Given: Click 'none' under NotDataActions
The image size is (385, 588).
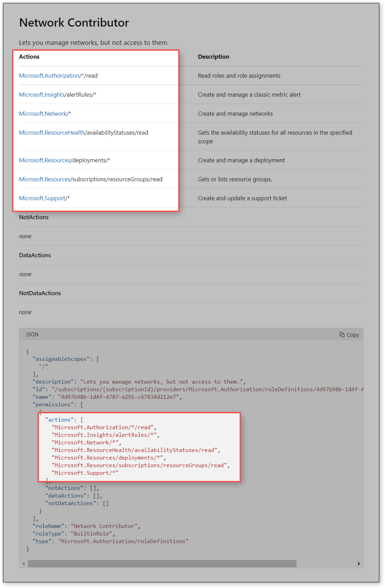Looking at the screenshot, I should point(25,312).
